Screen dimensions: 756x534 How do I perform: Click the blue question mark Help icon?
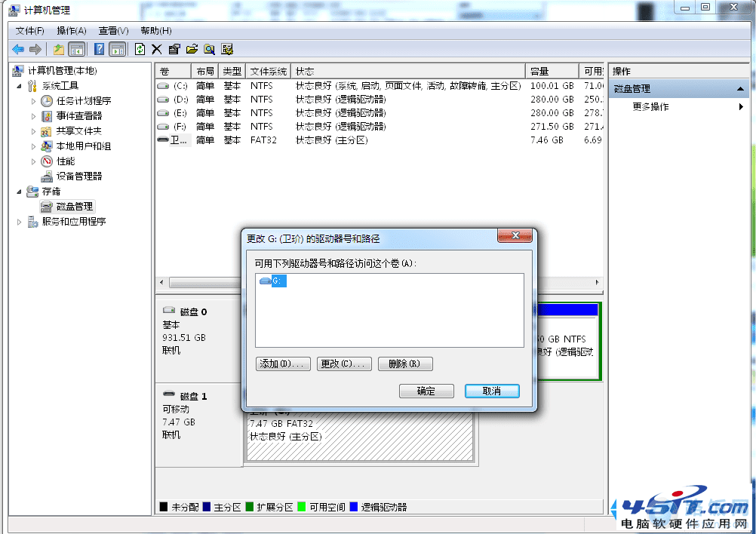(x=100, y=49)
